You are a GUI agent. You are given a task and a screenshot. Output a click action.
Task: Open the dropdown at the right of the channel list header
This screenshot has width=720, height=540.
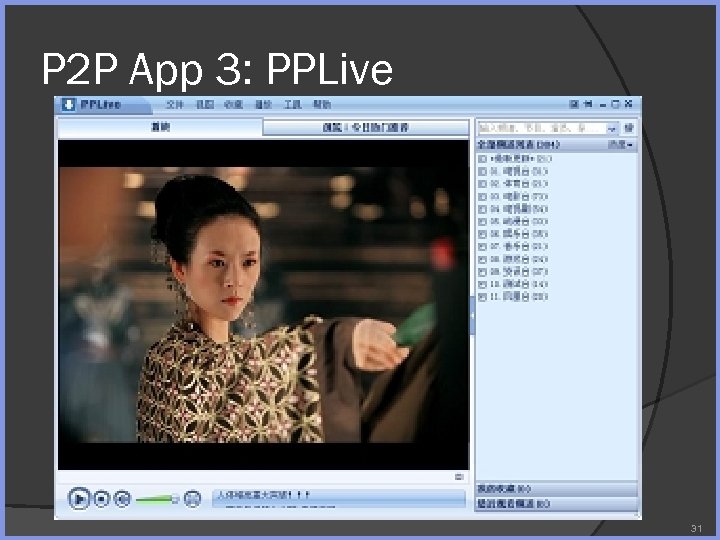pos(620,145)
